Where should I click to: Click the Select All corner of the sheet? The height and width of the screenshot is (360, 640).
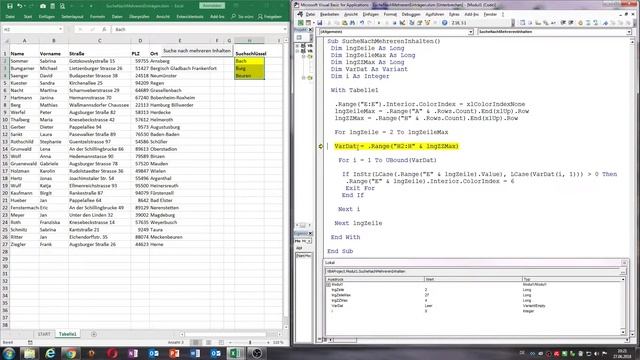point(5,40)
